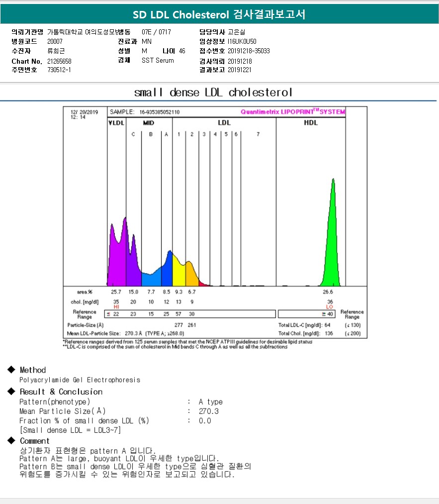Click 'Quantimetrix LIPOPRINT SYSTEM' label

(293, 111)
